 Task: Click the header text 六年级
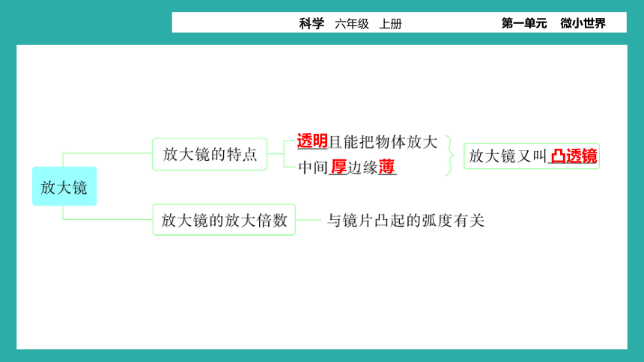pos(351,24)
